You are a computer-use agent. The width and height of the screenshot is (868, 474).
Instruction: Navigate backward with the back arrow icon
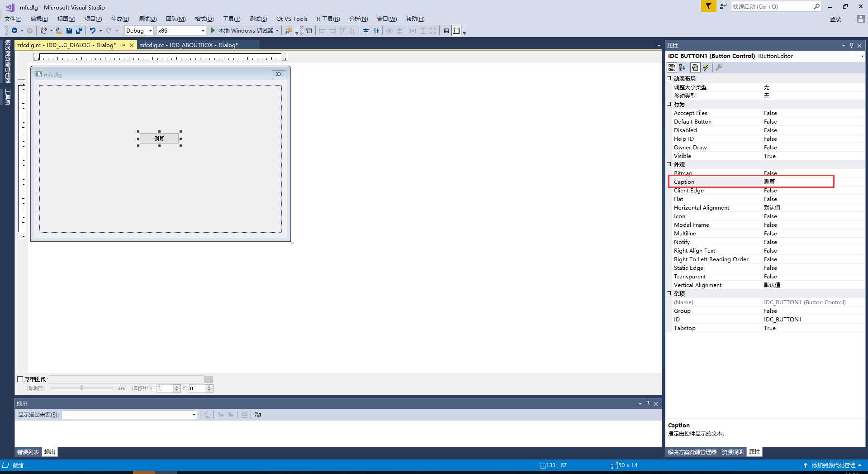coord(14,30)
